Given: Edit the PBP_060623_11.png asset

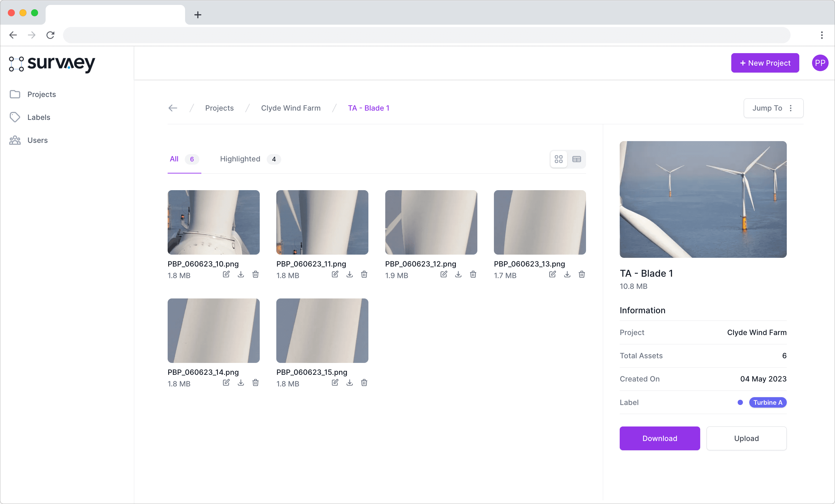Looking at the screenshot, I should coord(335,274).
